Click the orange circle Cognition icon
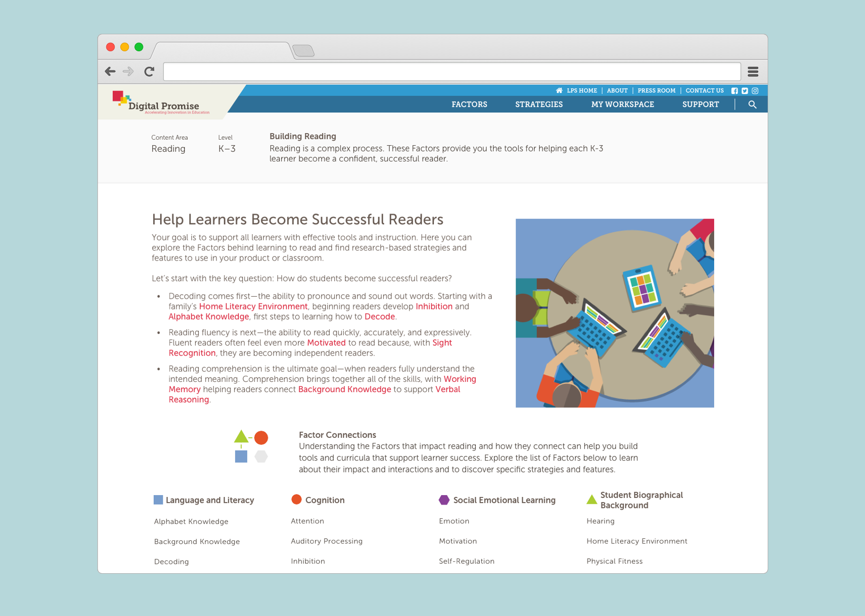 click(x=296, y=499)
